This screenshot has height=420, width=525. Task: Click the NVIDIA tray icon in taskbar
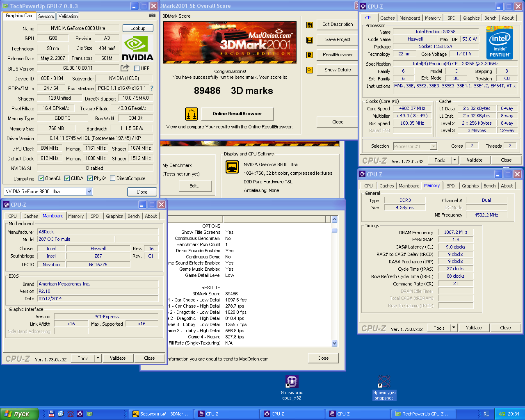pos(502,414)
